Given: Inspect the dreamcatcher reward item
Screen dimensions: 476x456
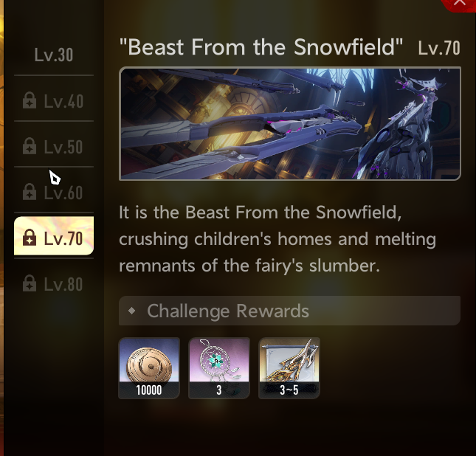Looking at the screenshot, I should click(219, 368).
